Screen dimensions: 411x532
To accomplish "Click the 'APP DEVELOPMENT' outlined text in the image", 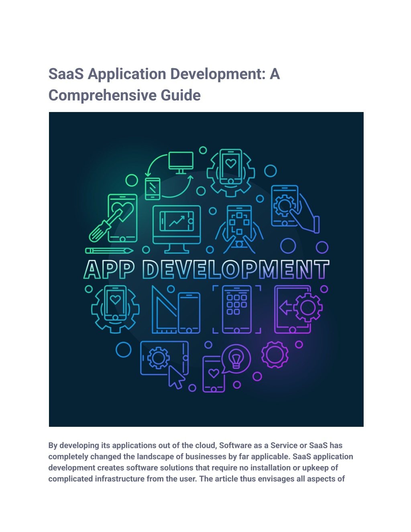I will click(x=206, y=269).
